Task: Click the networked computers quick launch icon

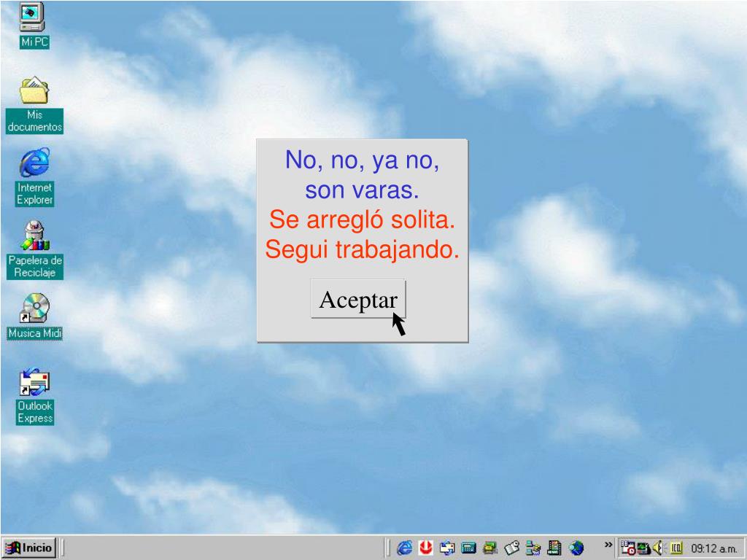Action: pos(533,548)
